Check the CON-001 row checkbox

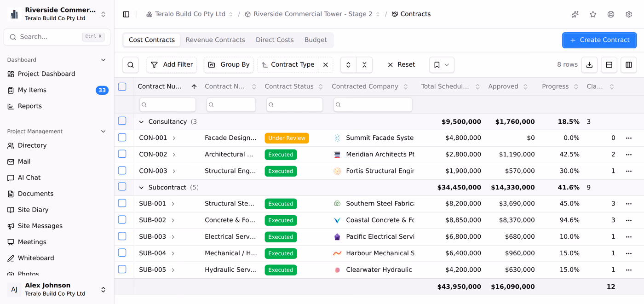122,138
